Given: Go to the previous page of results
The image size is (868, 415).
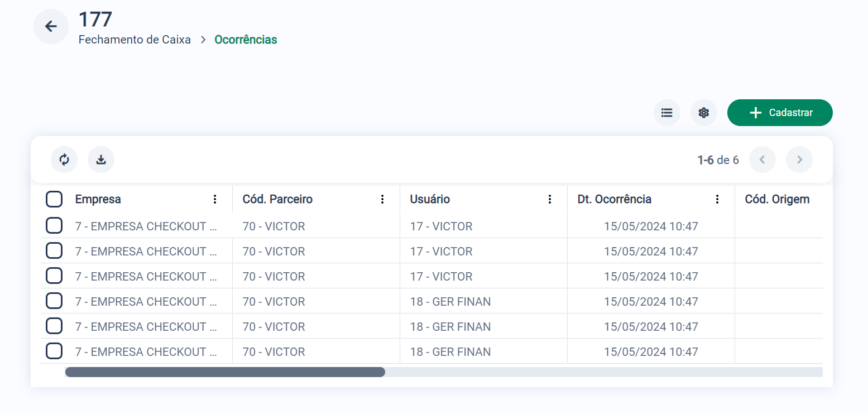Looking at the screenshot, I should point(763,160).
